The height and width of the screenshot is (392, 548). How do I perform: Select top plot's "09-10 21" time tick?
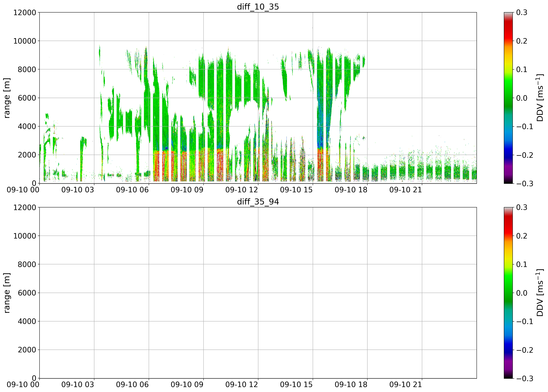click(406, 190)
